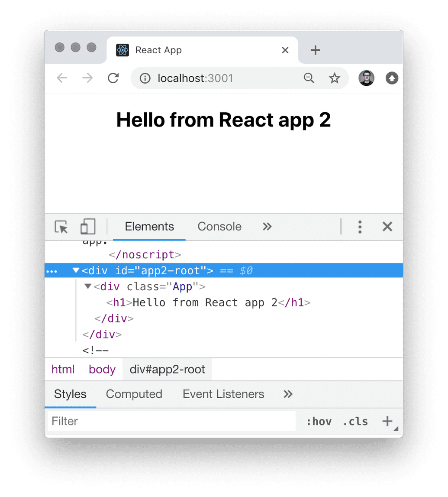Open the hidden DevTools panels chevron menu
This screenshot has width=448, height=497.
pos(267,227)
